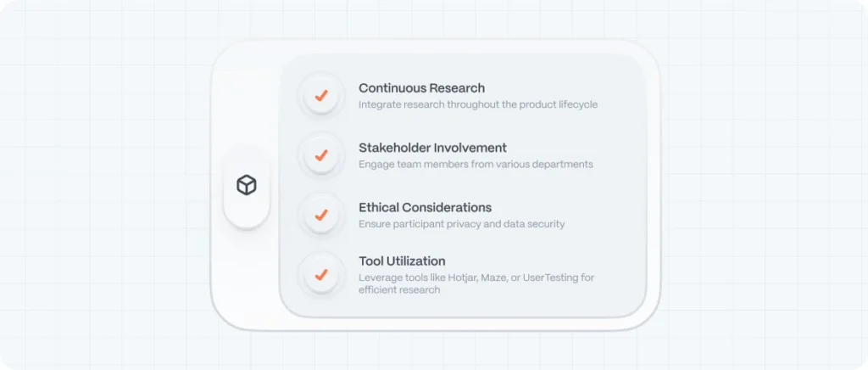Uncheck the Ethical Considerations checkmark
Image resolution: width=868 pixels, height=370 pixels.
click(x=321, y=216)
